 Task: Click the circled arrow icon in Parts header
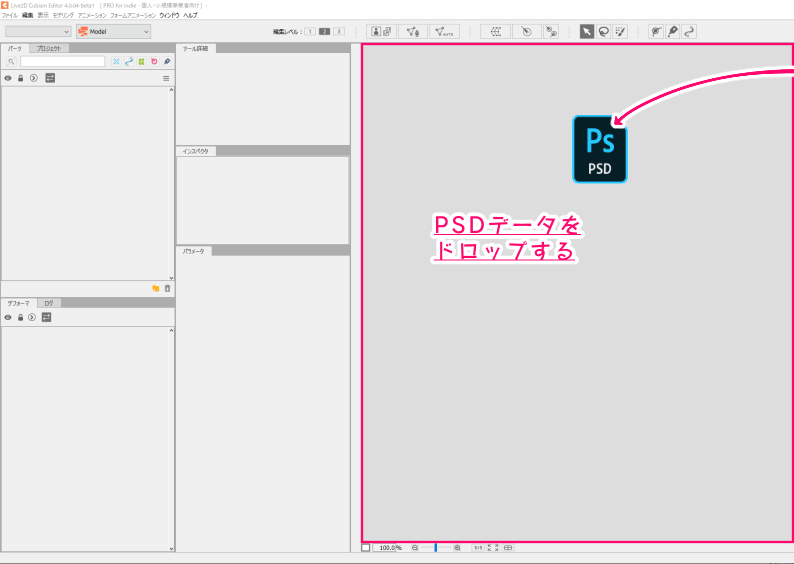[34, 78]
